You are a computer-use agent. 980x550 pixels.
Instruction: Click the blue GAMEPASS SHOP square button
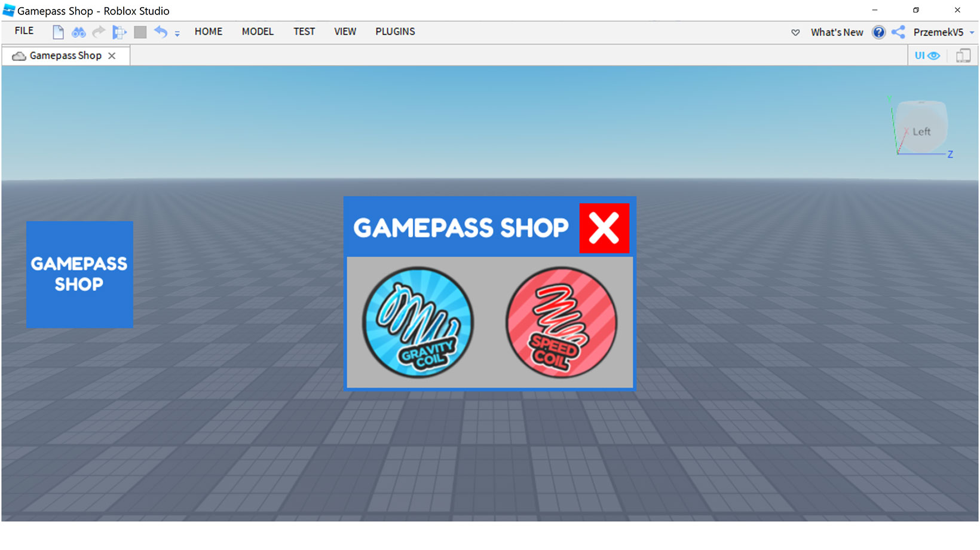[79, 274]
